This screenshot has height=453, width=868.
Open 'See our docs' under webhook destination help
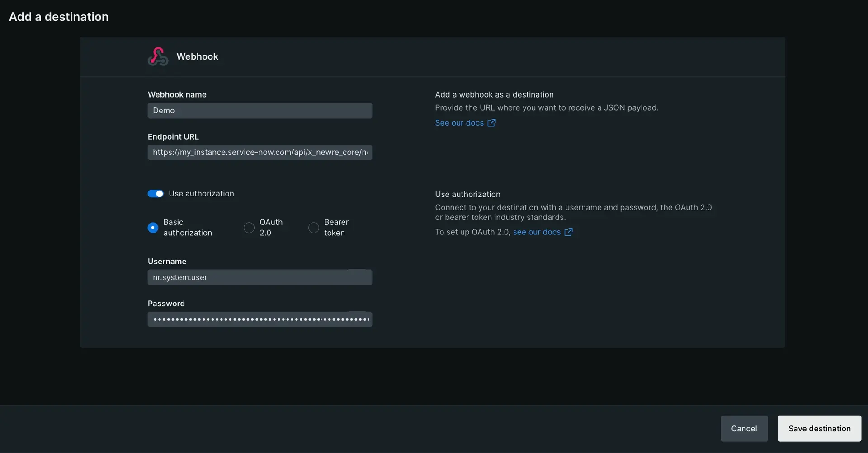click(459, 123)
